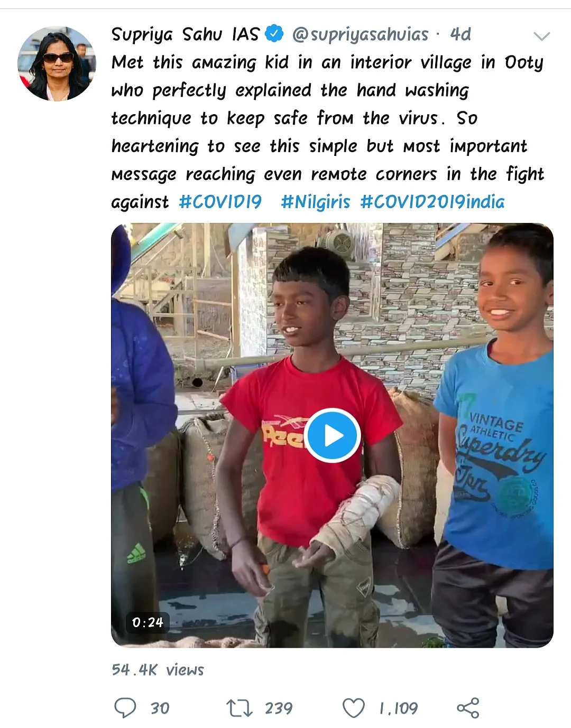Click the 4d timestamp
Viewport: 571px width, 728px height.
pyautogui.click(x=460, y=34)
